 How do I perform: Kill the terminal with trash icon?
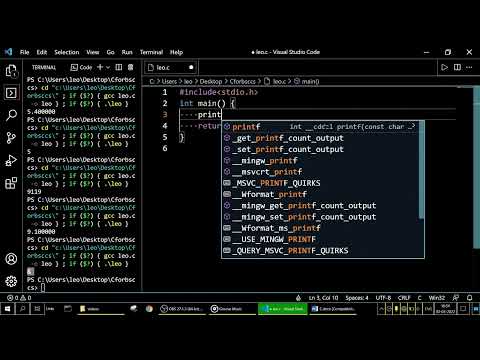[x=130, y=67]
